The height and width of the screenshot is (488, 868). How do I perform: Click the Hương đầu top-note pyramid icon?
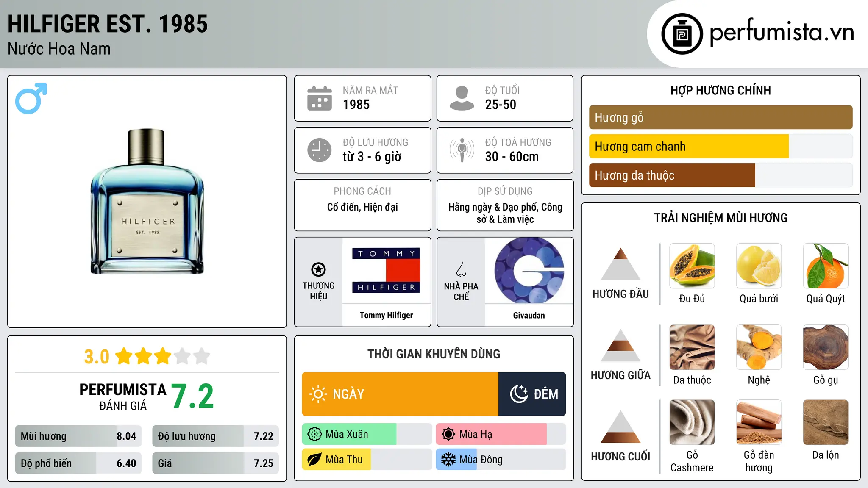(620, 264)
